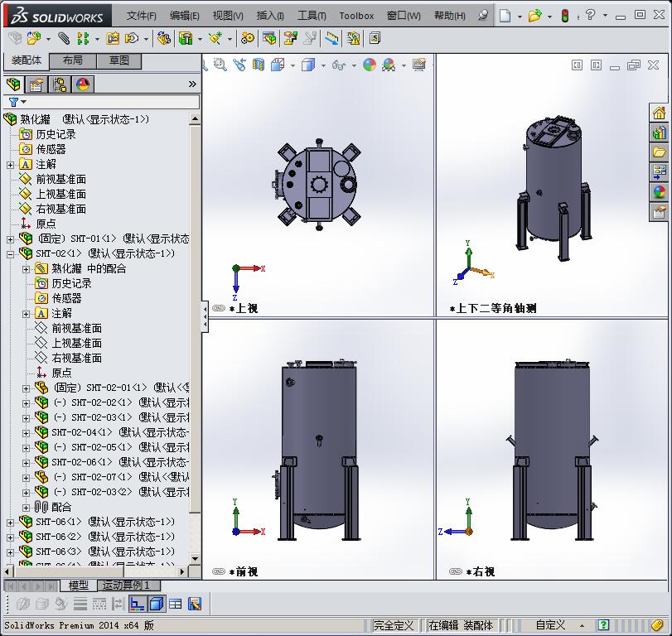This screenshot has width=672, height=636.
Task: Open the 文件(F) menu
Action: 142,16
